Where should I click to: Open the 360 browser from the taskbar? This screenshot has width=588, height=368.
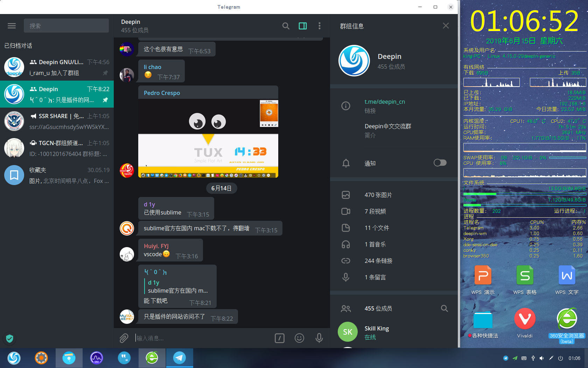(x=152, y=358)
